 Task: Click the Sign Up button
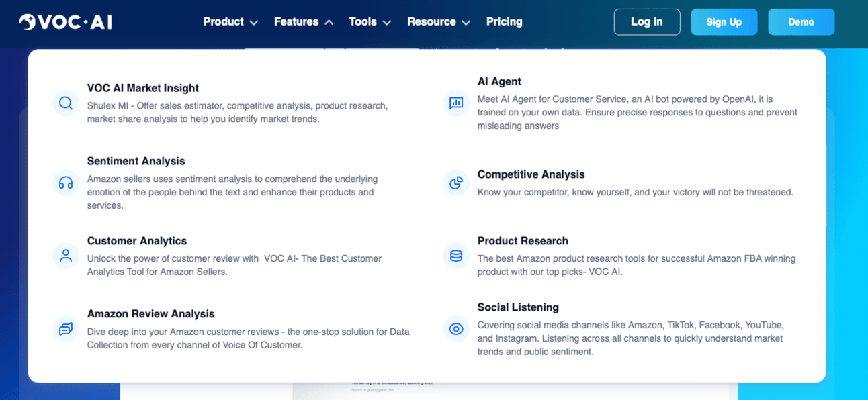tap(724, 22)
